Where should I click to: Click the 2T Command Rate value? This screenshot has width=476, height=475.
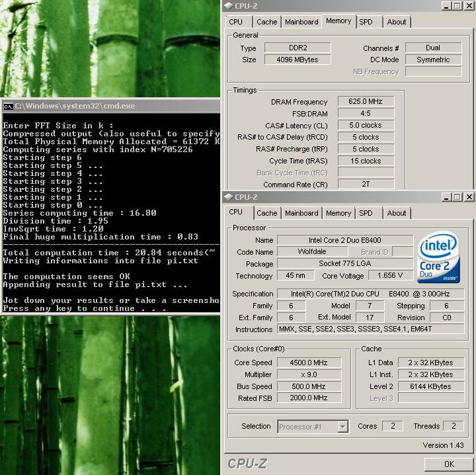coord(366,184)
